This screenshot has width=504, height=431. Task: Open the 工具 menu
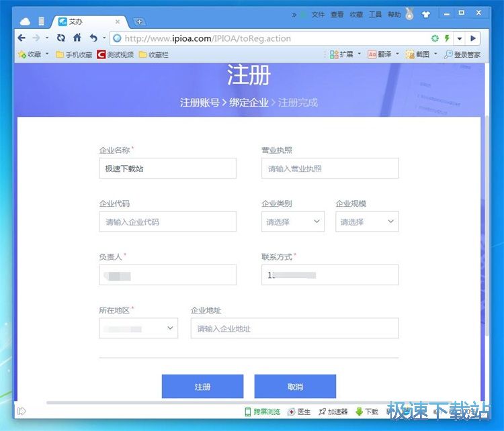coord(375,14)
